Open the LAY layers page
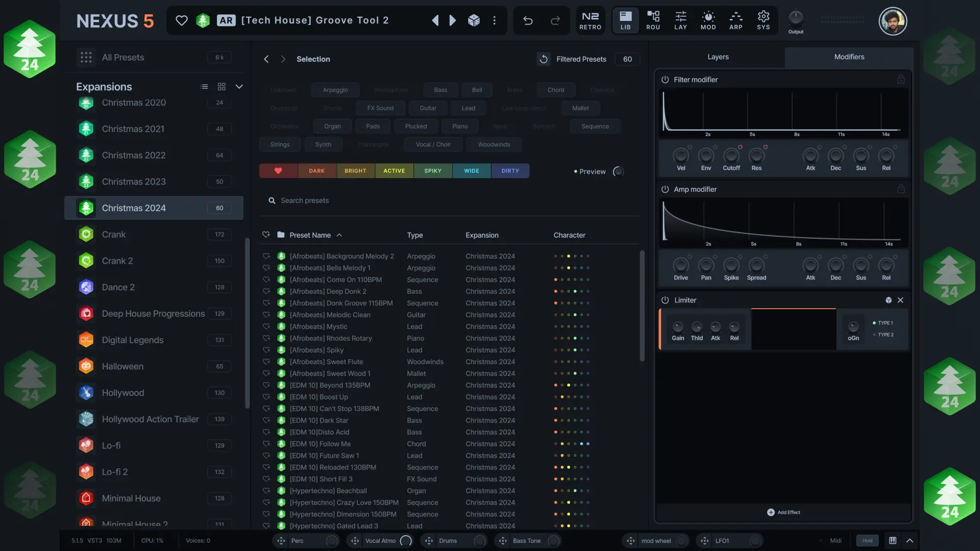The image size is (980, 551). pyautogui.click(x=680, y=20)
